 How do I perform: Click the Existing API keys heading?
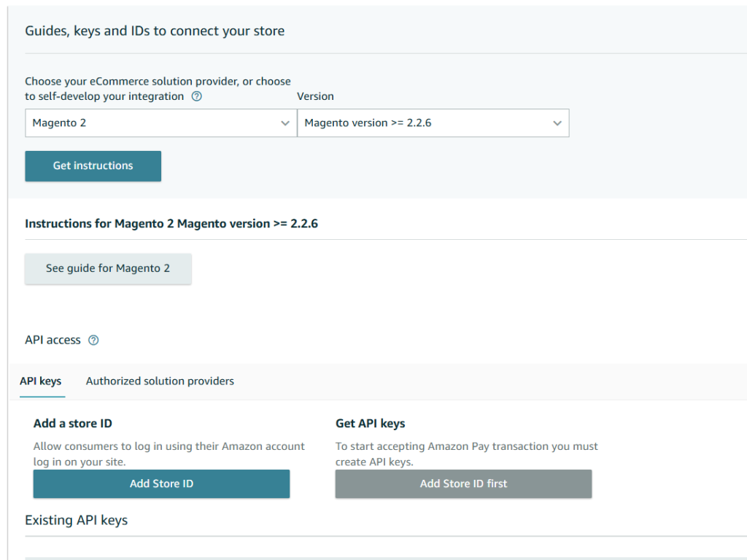click(76, 521)
